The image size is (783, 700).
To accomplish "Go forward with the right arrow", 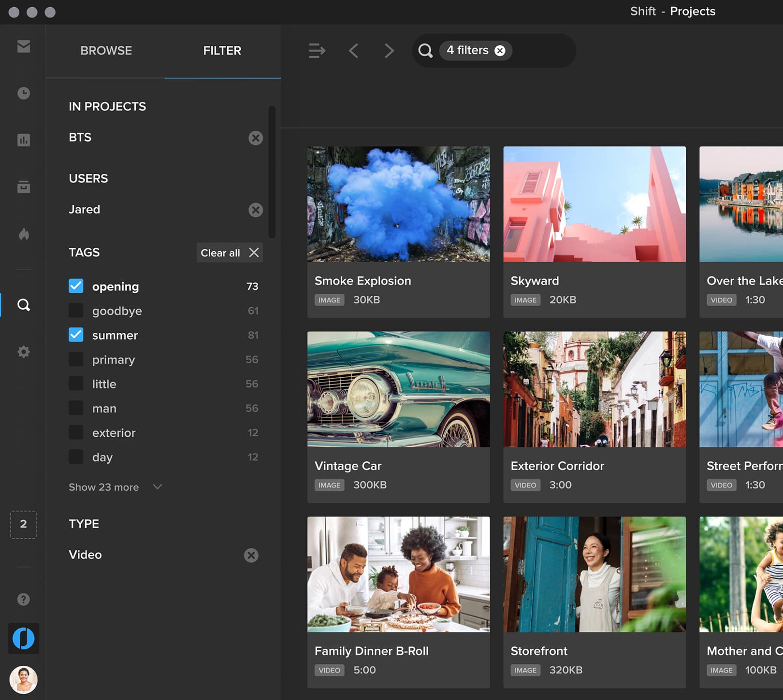I will [x=389, y=51].
